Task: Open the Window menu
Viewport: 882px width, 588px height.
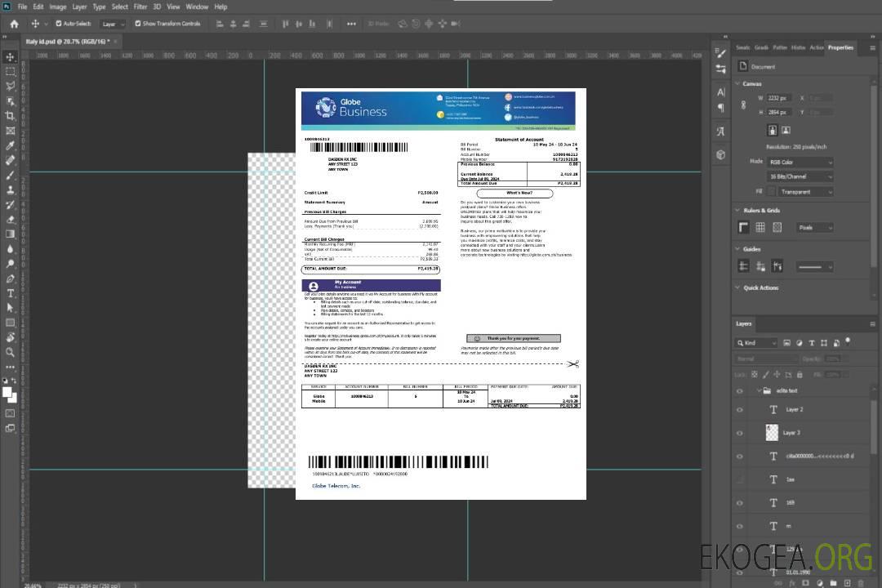Action: 197,7
